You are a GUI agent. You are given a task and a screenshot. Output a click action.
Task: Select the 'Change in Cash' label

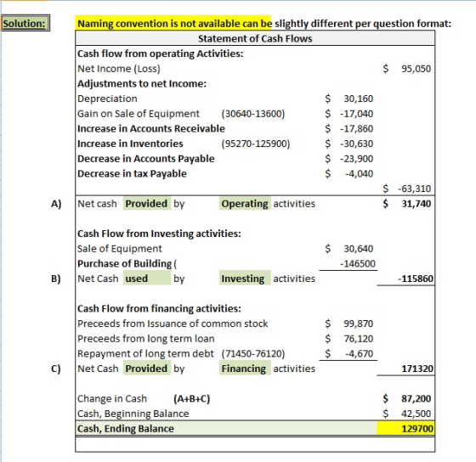[x=112, y=398]
